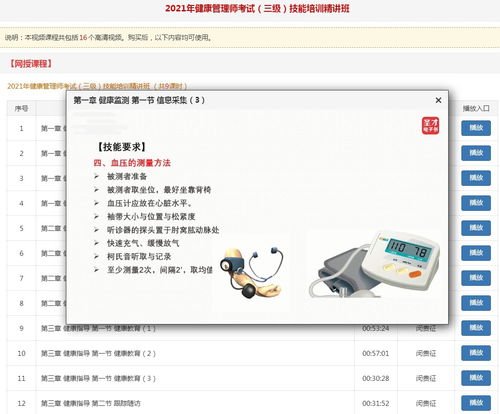Screen dimensions: 500x414
Task: Click bullet 柯氏音听取与记录
Action: coord(139,256)
